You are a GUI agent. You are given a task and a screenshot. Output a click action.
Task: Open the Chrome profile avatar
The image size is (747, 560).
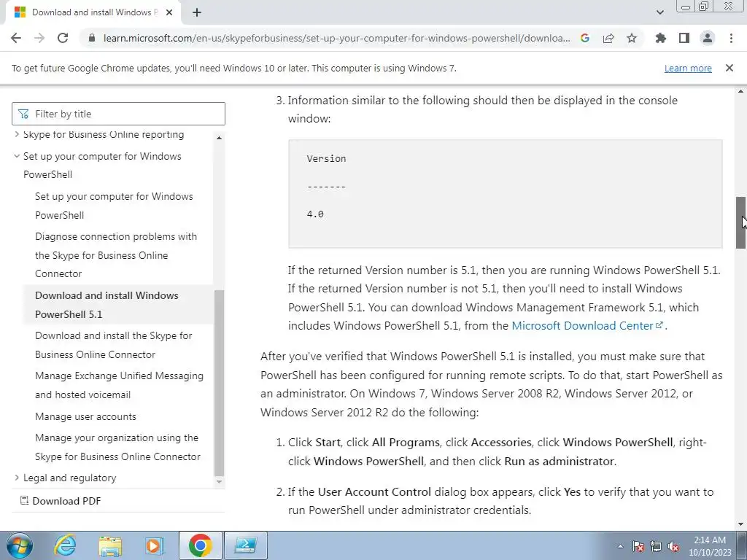(708, 38)
